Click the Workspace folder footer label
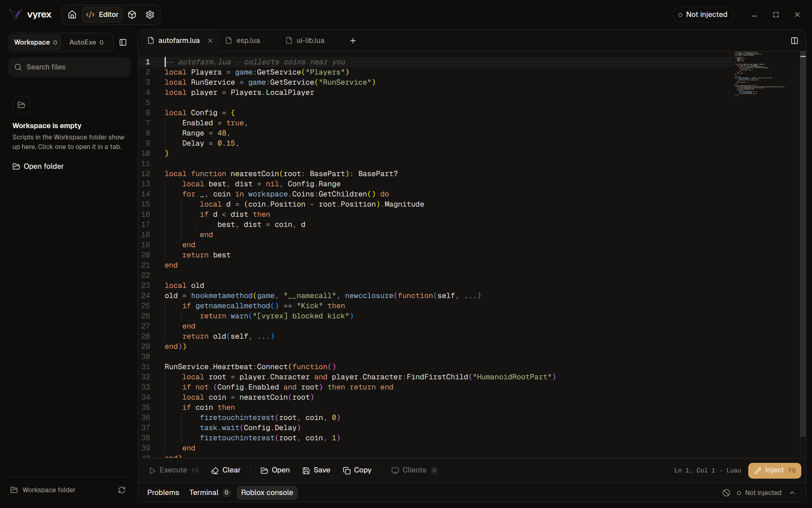 (49, 490)
